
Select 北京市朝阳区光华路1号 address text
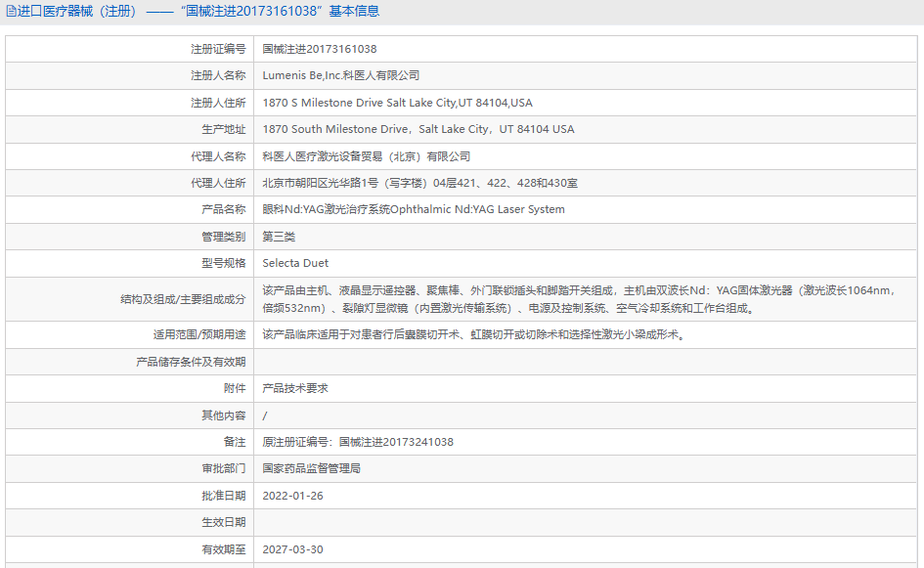click(419, 183)
